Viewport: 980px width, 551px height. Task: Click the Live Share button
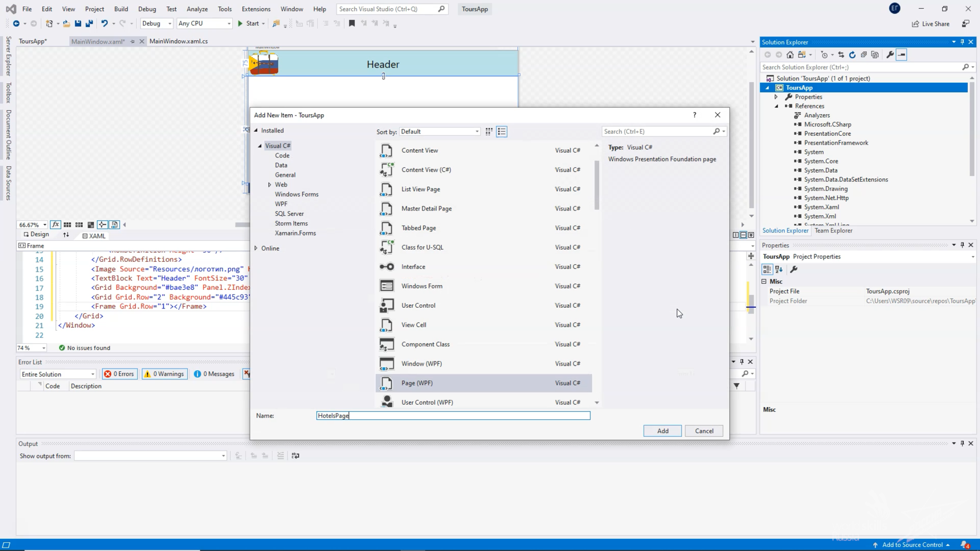930,24
